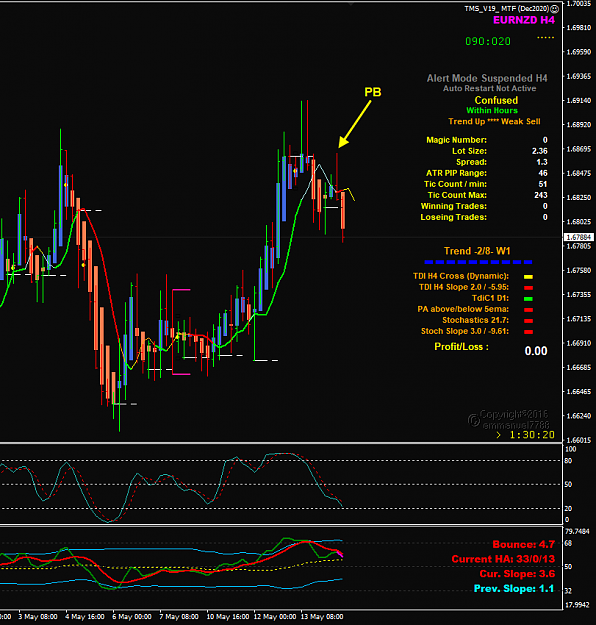Click the Auto Restart Not Active text

[490, 88]
